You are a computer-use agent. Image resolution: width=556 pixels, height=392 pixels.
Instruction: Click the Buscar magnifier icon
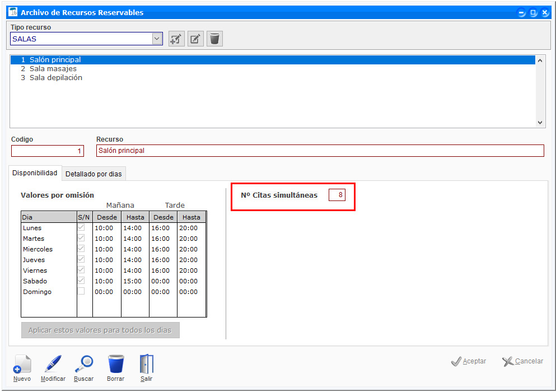(83, 365)
